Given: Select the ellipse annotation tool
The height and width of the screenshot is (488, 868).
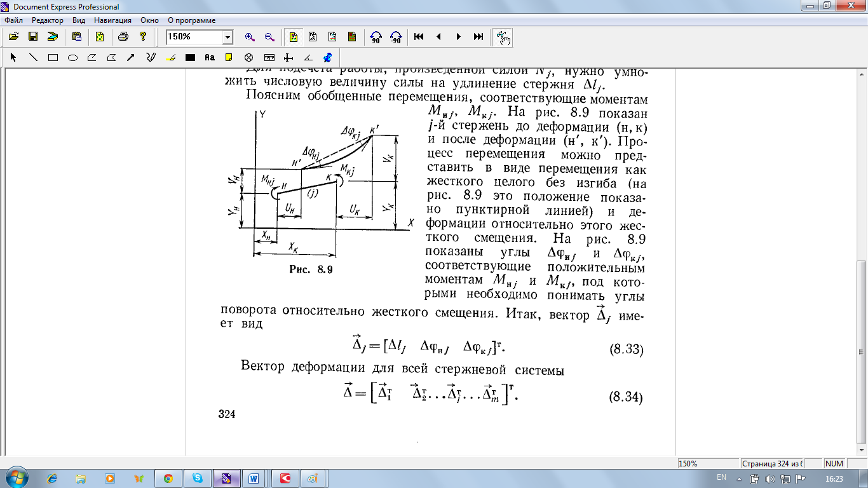Looking at the screenshot, I should (72, 57).
